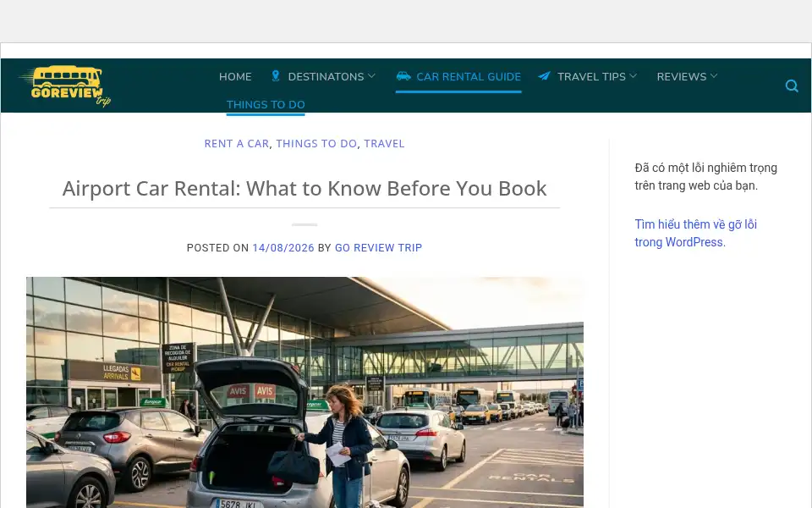Open the Travel Tips menu item
812x508 pixels.
tap(591, 77)
